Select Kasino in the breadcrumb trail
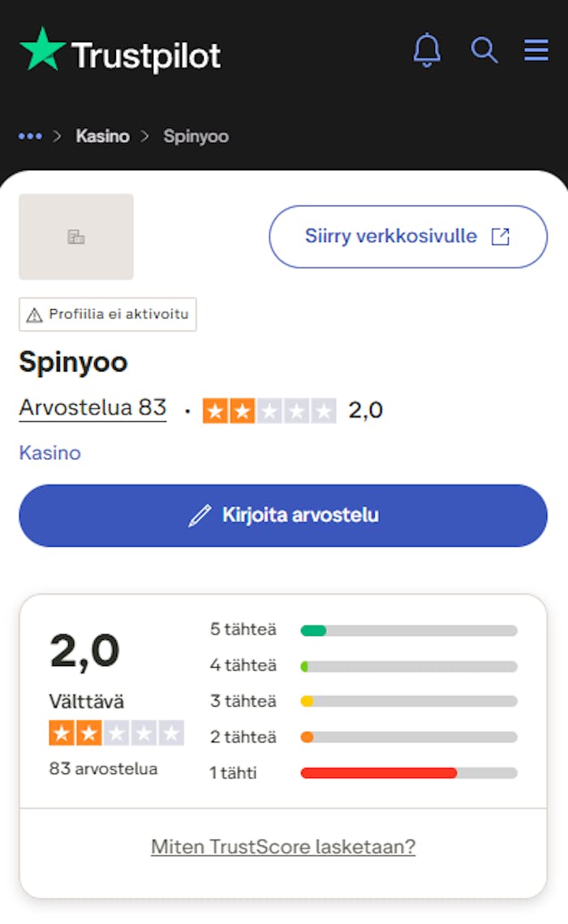This screenshot has width=568, height=924. point(102,136)
